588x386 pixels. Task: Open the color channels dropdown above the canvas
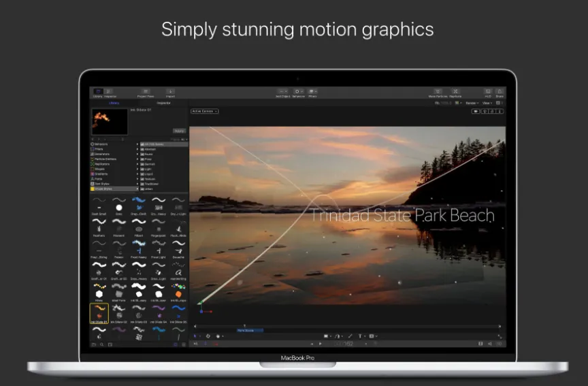click(x=458, y=103)
